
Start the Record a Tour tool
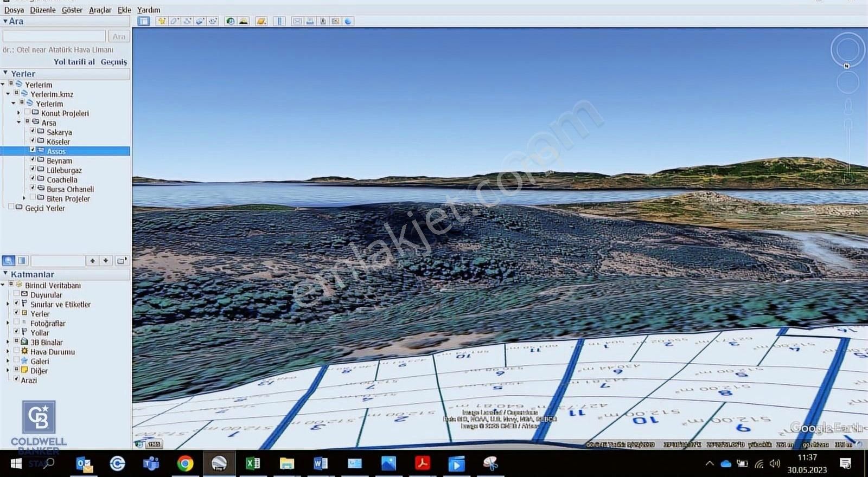(x=213, y=21)
